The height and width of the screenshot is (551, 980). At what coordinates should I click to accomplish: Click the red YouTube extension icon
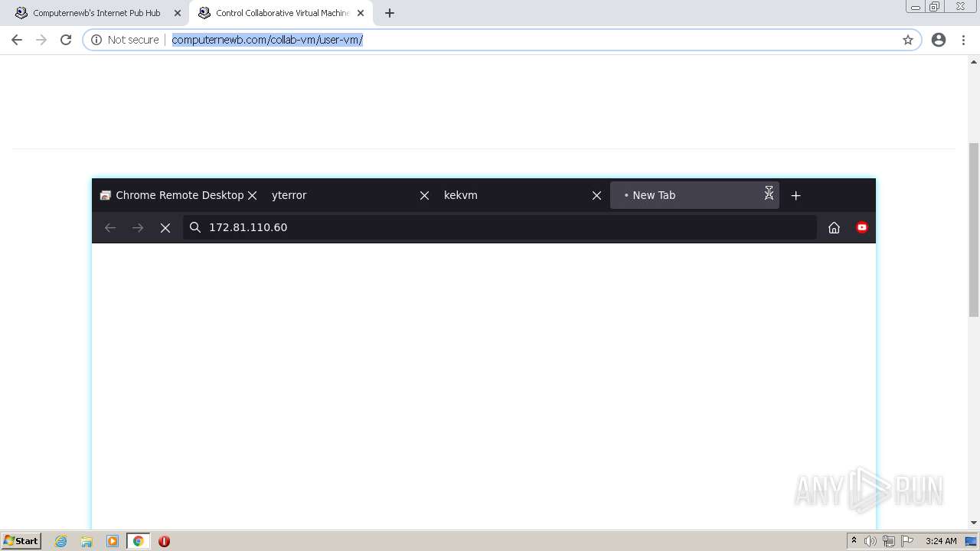(x=862, y=227)
